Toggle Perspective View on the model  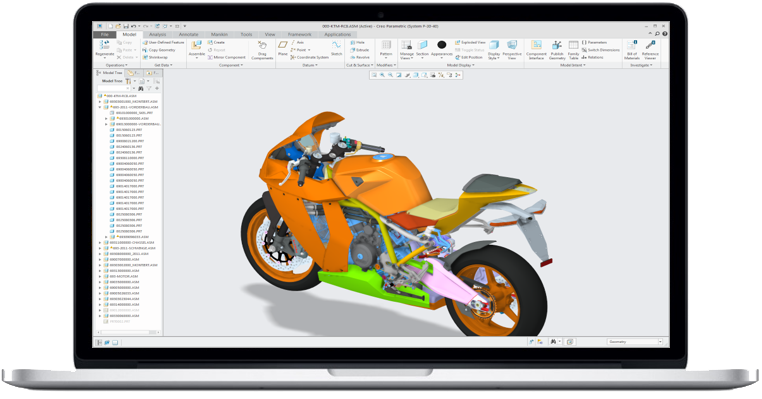[x=512, y=50]
